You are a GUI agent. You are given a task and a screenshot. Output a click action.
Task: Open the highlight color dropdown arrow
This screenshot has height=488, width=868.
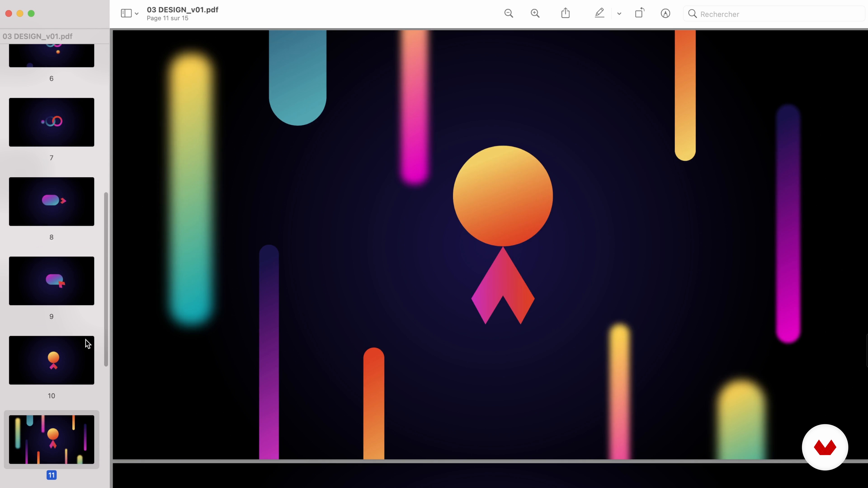(619, 14)
